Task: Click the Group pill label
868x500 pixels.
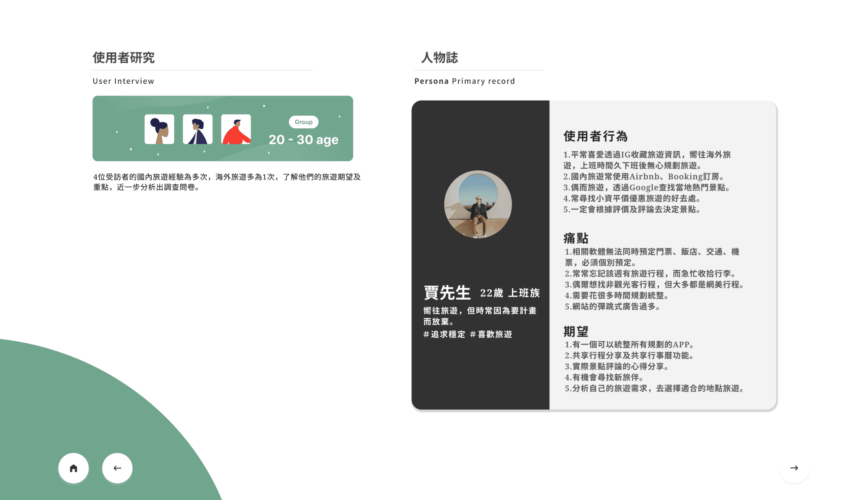Action: pos(303,122)
